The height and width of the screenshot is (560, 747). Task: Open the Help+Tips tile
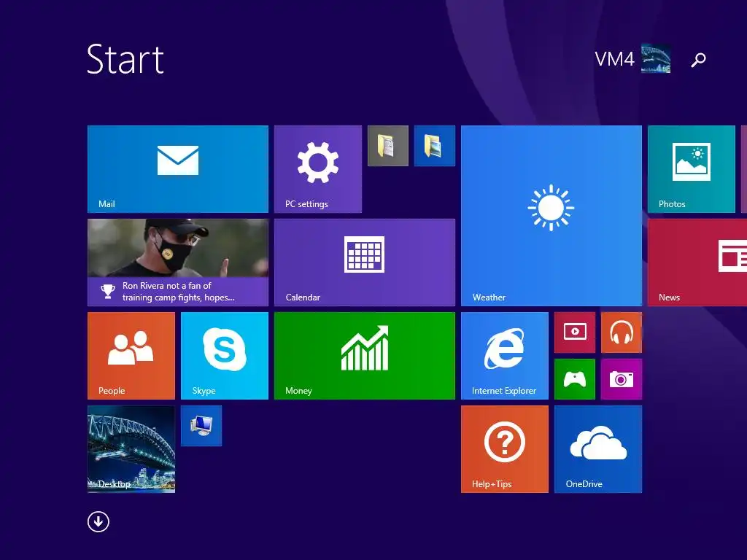505,449
